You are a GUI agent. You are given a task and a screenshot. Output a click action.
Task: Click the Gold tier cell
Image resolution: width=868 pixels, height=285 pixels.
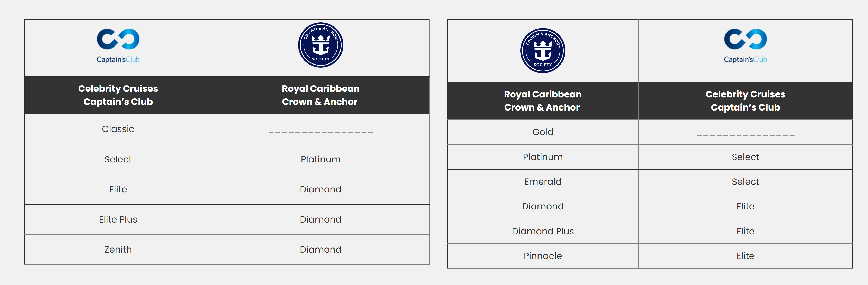pos(542,132)
